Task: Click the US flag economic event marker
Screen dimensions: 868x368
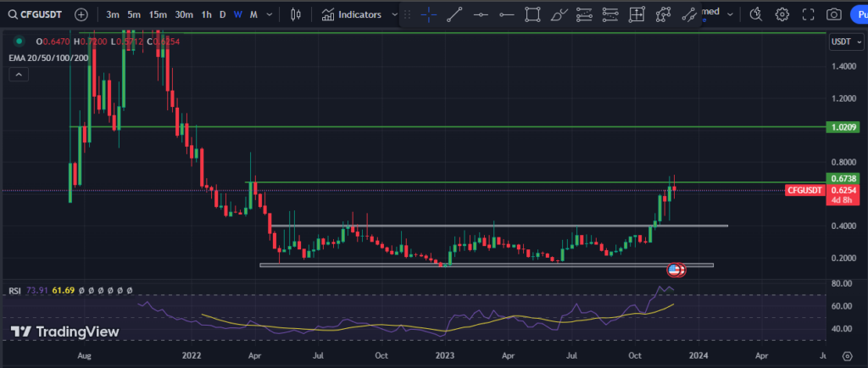Action: pos(674,270)
